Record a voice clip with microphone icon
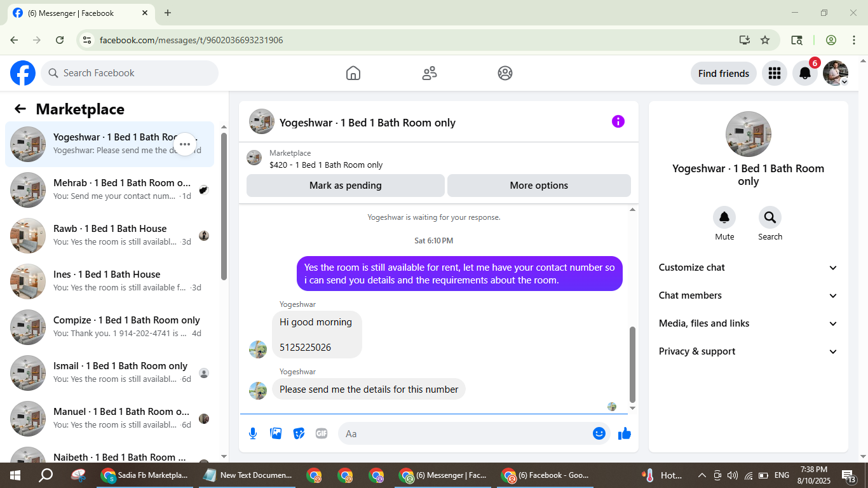Viewport: 868px width, 488px height. coord(253,433)
